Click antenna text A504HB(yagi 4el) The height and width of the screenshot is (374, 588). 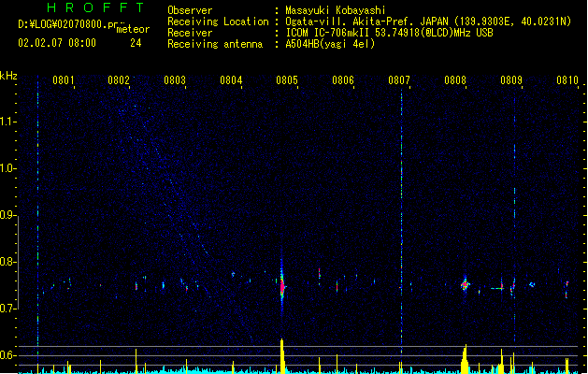coord(330,44)
